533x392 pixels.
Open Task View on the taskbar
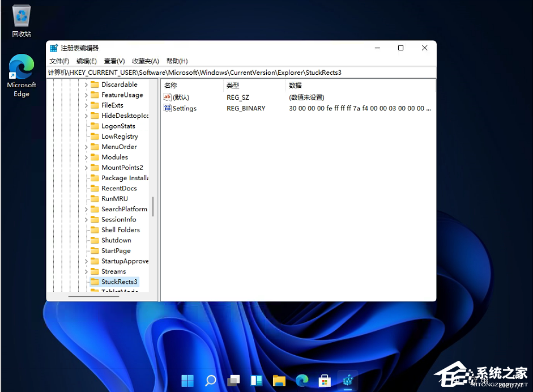coord(233,380)
